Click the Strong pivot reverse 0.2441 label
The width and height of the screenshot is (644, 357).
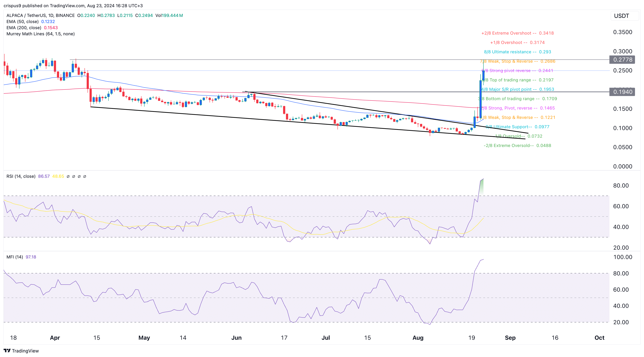(x=518, y=70)
